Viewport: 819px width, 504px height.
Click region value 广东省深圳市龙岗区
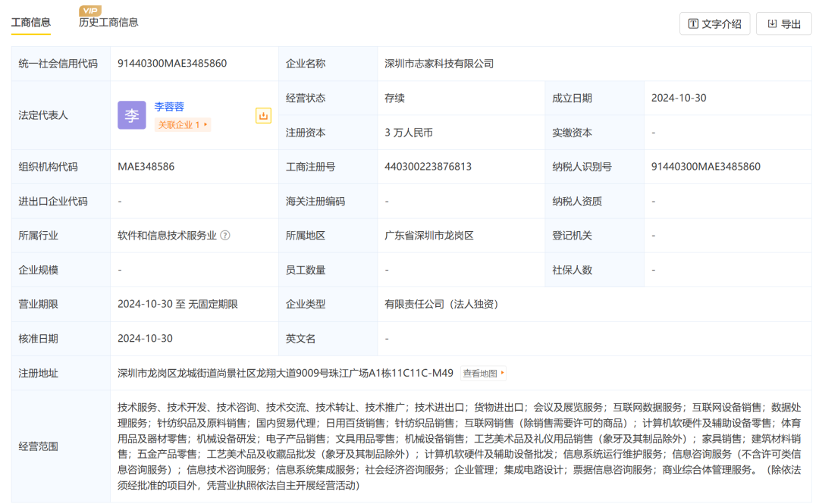(429, 236)
